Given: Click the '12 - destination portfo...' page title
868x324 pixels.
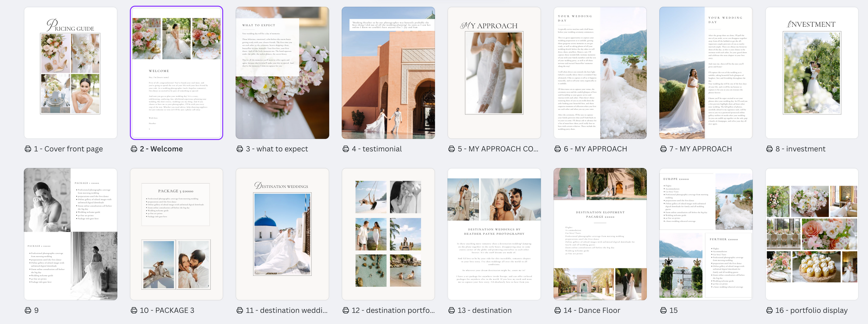Looking at the screenshot, I should tap(393, 311).
